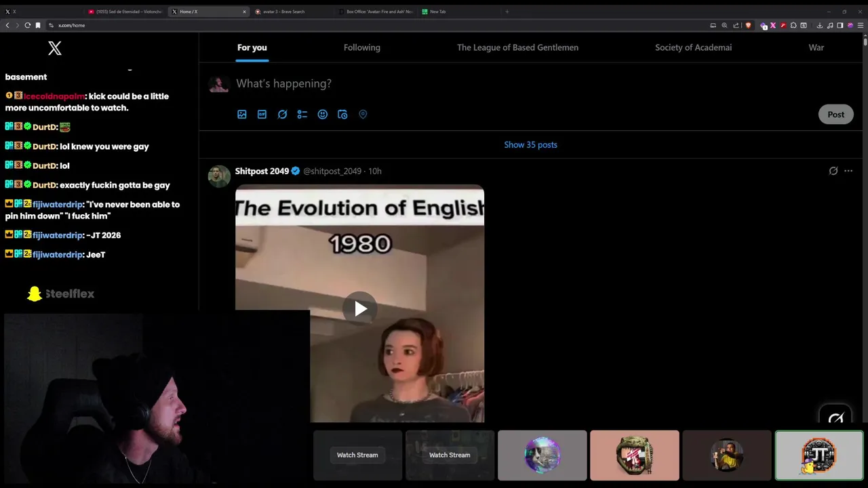The image size is (868, 488).
Task: Switch to Box Office Avatar browser tab
Action: (x=375, y=12)
